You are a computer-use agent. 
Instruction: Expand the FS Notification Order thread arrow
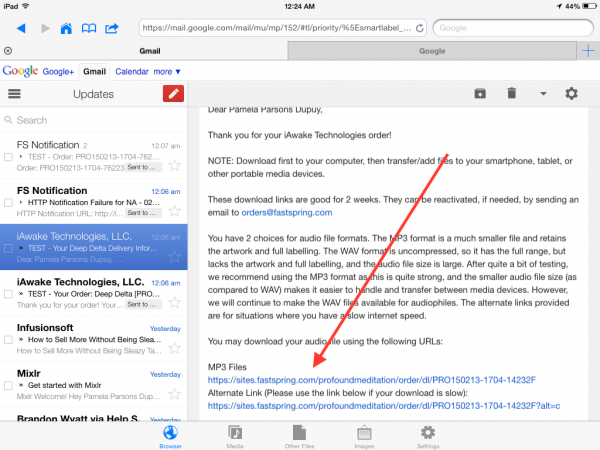pos(21,157)
